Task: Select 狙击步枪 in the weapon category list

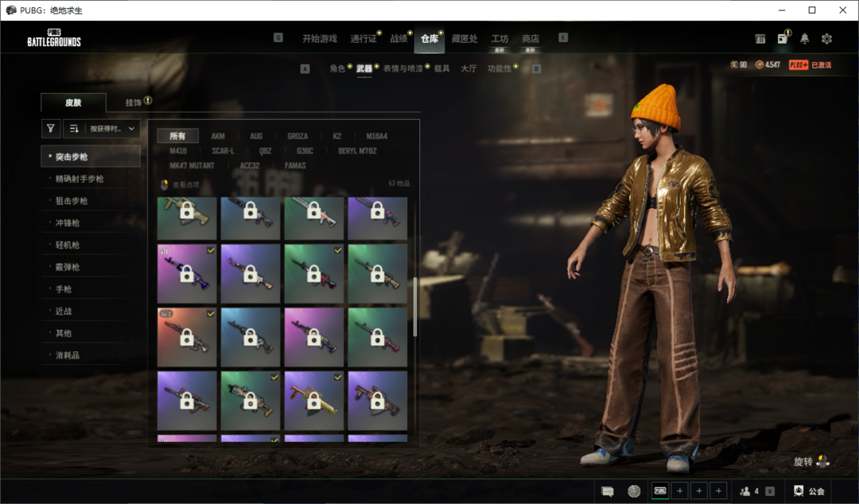Action: click(x=72, y=201)
